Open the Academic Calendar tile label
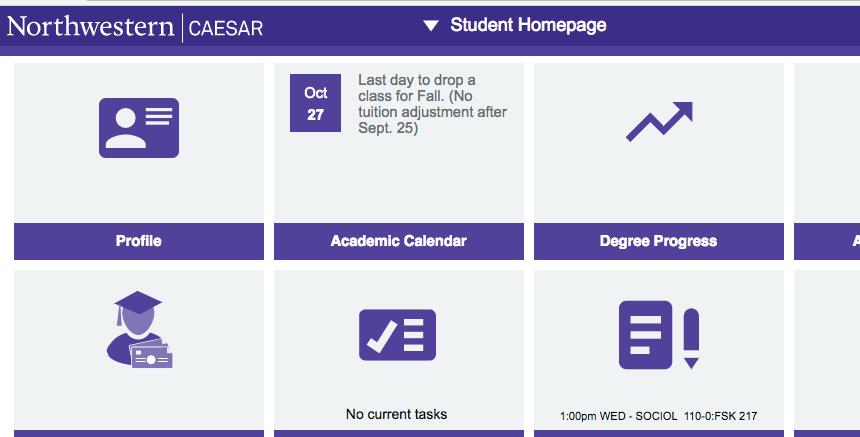This screenshot has height=437, width=860. [398, 241]
